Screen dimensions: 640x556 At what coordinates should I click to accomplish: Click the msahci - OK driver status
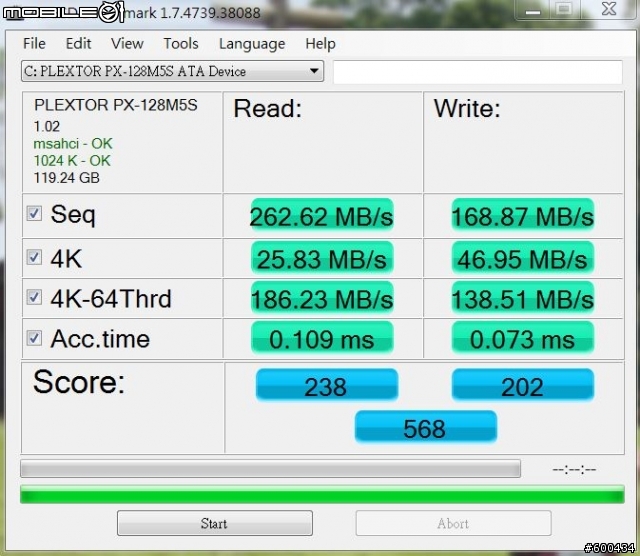[73, 143]
